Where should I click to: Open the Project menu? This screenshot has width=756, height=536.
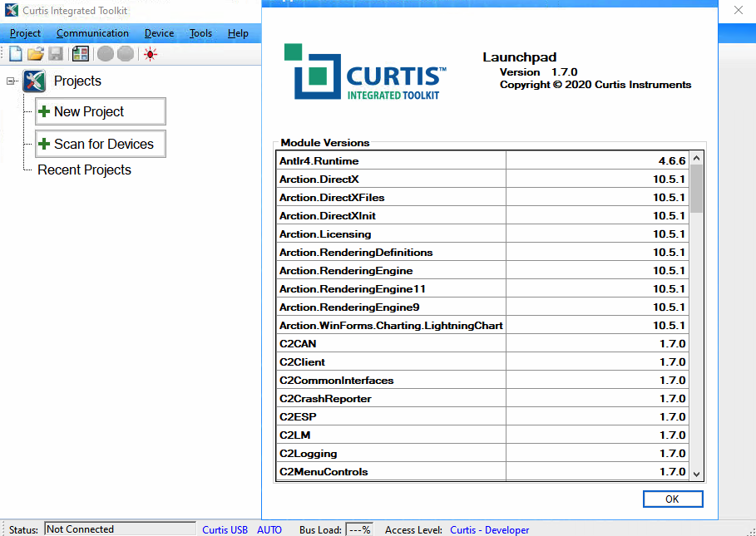[x=25, y=33]
